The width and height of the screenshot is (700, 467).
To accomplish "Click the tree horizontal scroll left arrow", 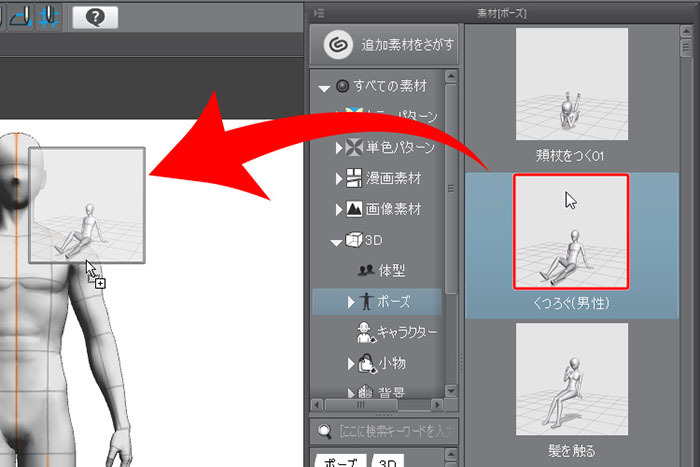I will (317, 405).
